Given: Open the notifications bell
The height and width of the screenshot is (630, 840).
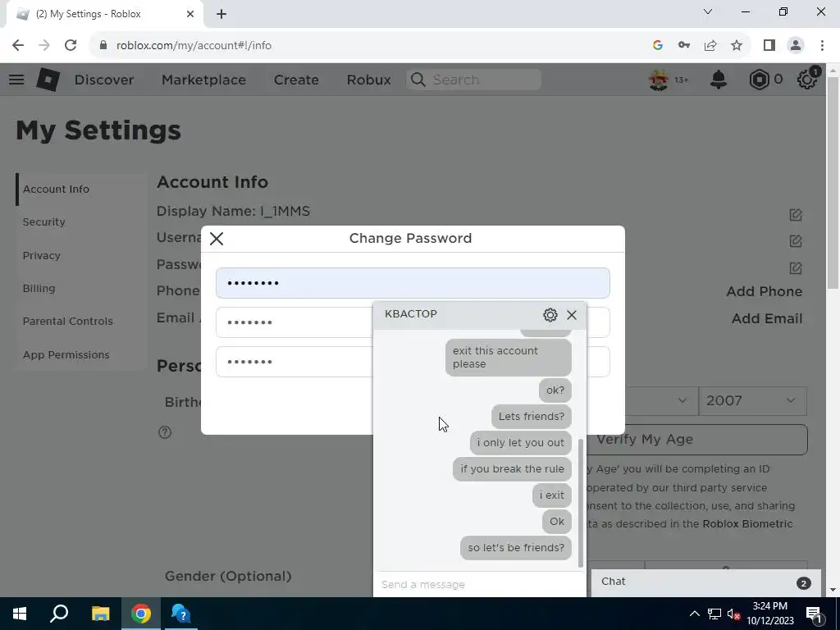Looking at the screenshot, I should coord(719,80).
